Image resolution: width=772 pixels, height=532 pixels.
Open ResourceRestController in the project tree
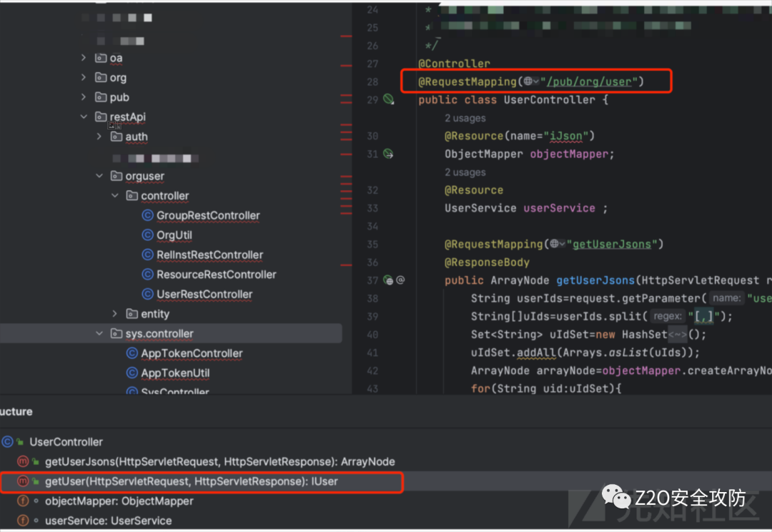coord(217,275)
